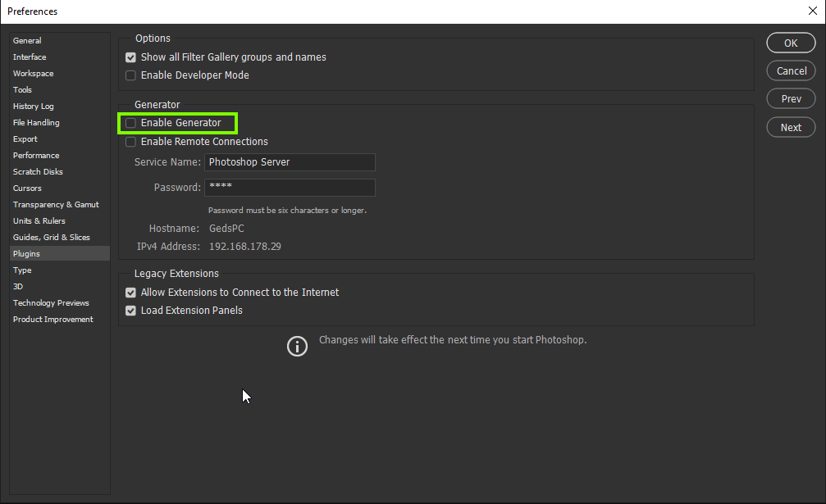Switch to Interface preferences
The image size is (826, 504).
29,57
